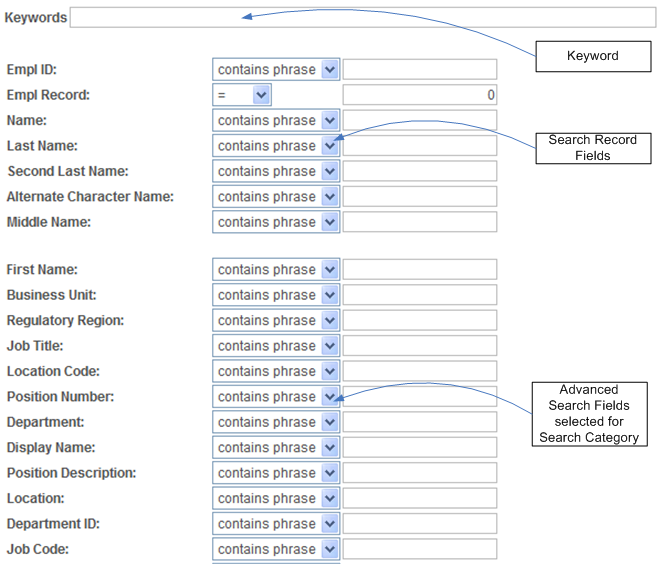Expand the Name operator dropdown
Screen dimensions: 662x564
click(x=276, y=121)
